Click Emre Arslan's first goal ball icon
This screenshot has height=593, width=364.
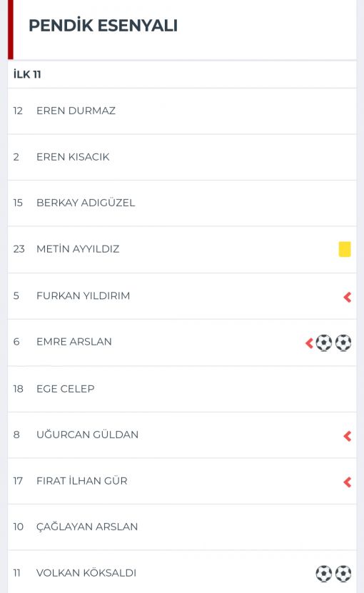point(324,343)
